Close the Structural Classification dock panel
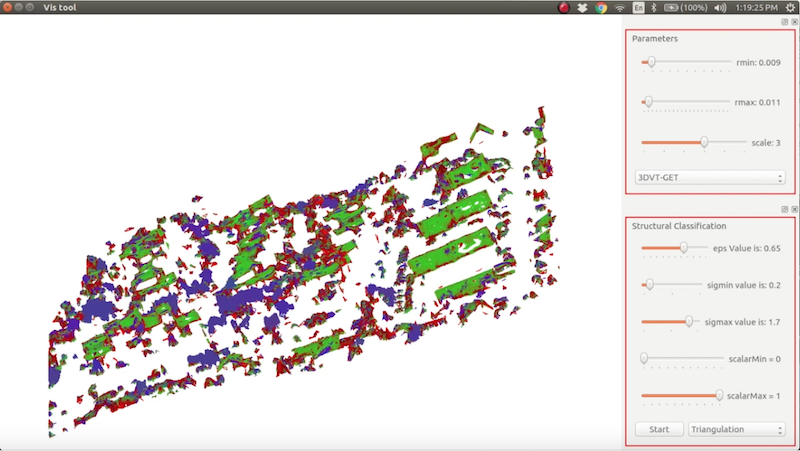This screenshot has width=800, height=451. [x=794, y=209]
